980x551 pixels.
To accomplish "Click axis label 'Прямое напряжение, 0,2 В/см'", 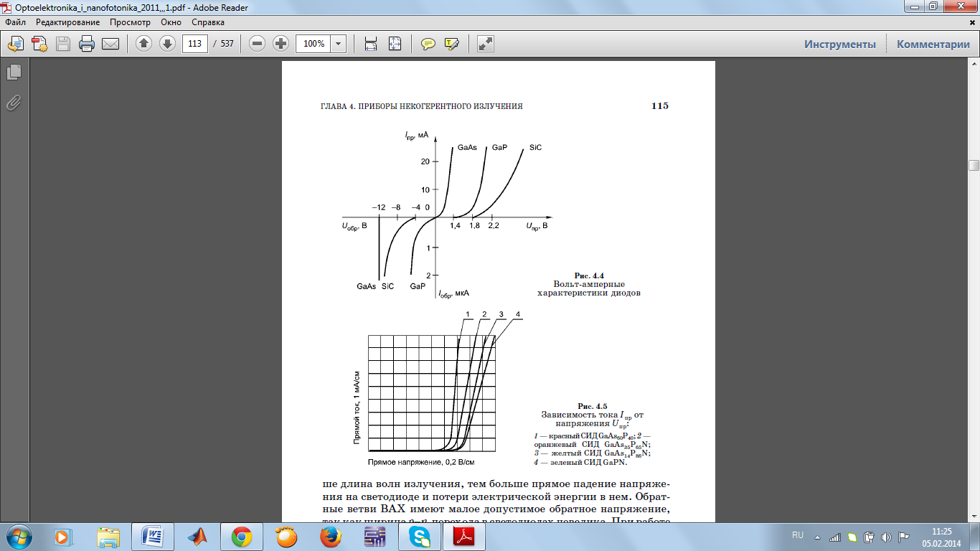I will coord(421,462).
